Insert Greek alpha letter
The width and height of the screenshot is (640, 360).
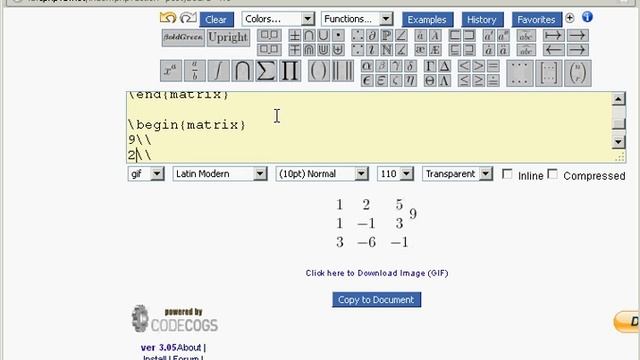click(x=367, y=65)
